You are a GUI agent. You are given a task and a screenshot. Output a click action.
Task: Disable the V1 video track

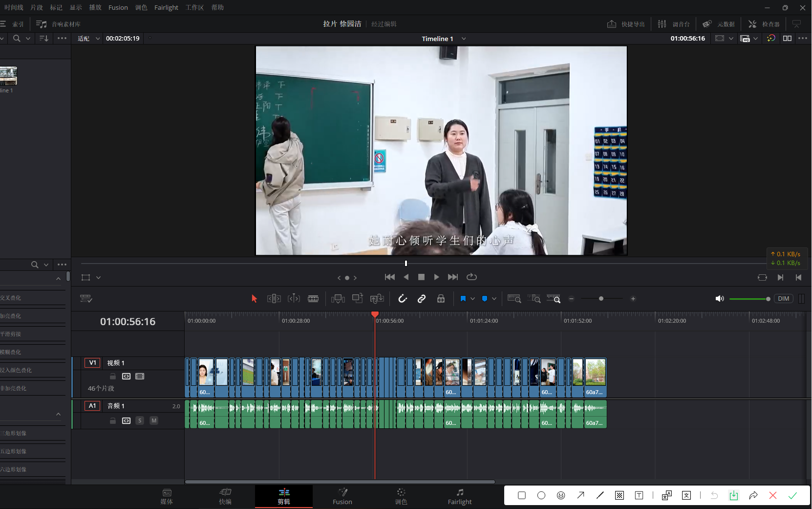(x=140, y=376)
